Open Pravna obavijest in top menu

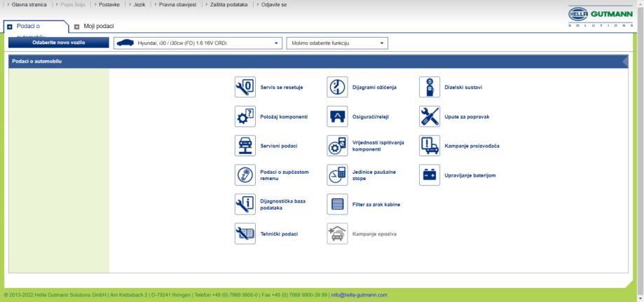[177, 4]
